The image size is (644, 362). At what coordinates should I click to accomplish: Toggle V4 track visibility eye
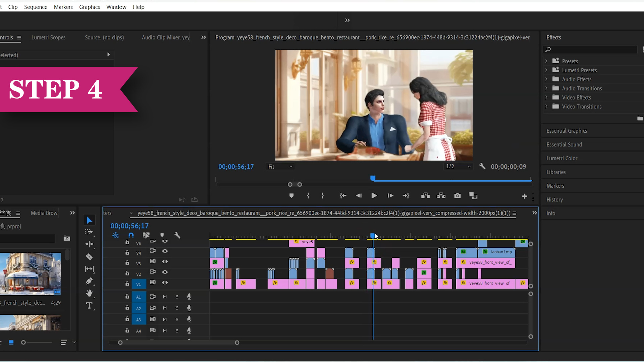165,251
